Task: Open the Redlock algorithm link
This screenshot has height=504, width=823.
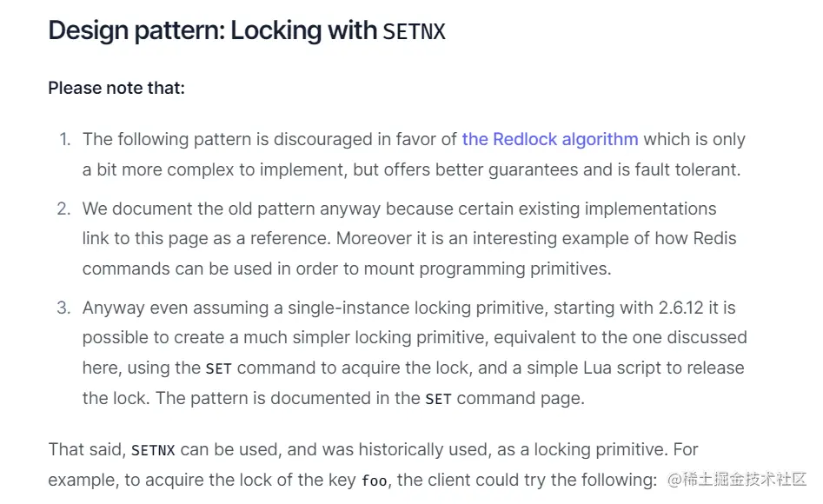Action: 550,139
